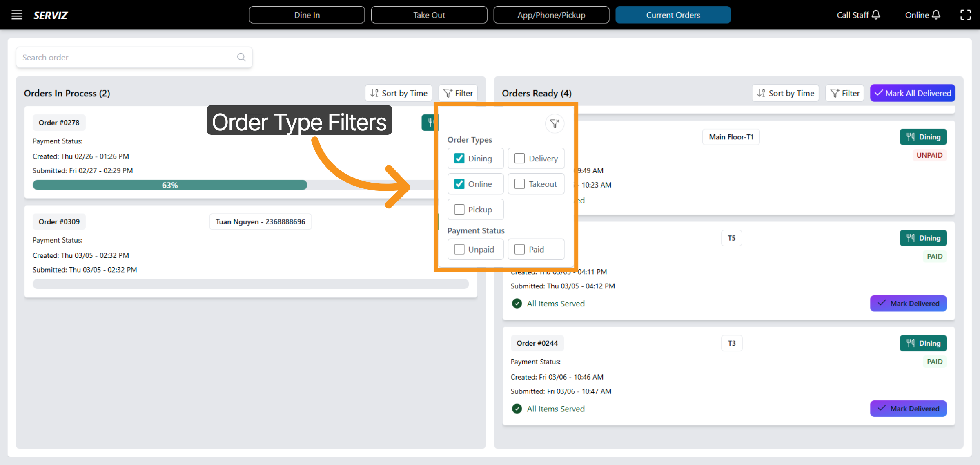Click the Dining fork badge on Order #0244

(923, 343)
